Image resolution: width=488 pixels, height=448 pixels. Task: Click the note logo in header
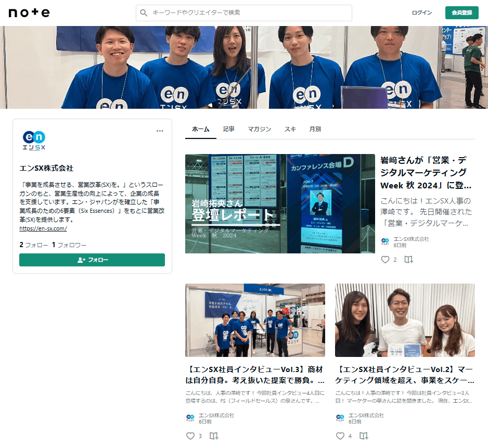coord(29,12)
